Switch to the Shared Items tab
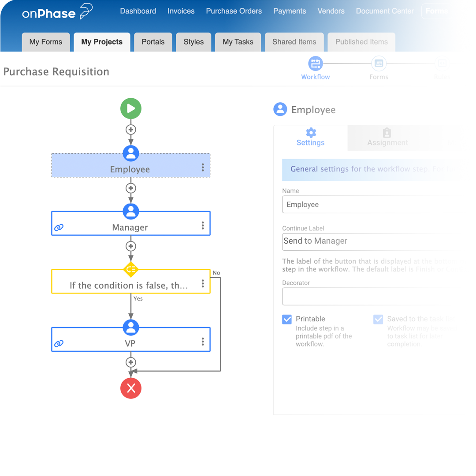The image size is (476, 476). [x=294, y=42]
